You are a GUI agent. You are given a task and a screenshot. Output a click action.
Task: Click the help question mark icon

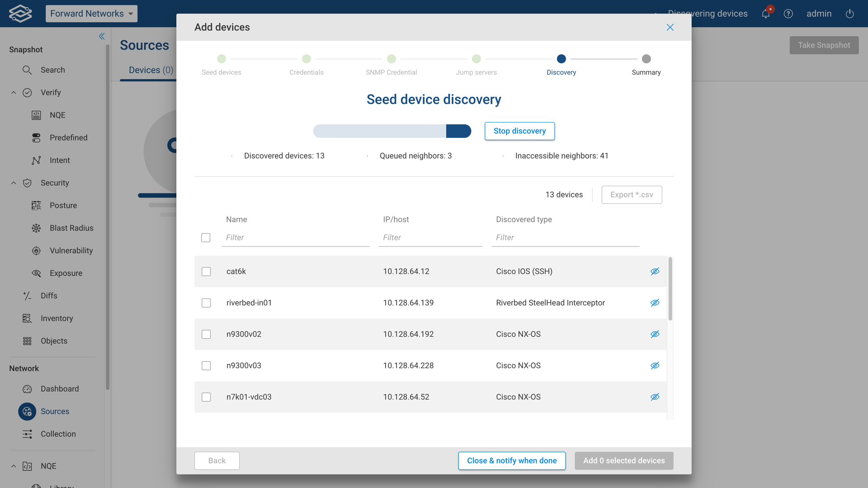(788, 14)
